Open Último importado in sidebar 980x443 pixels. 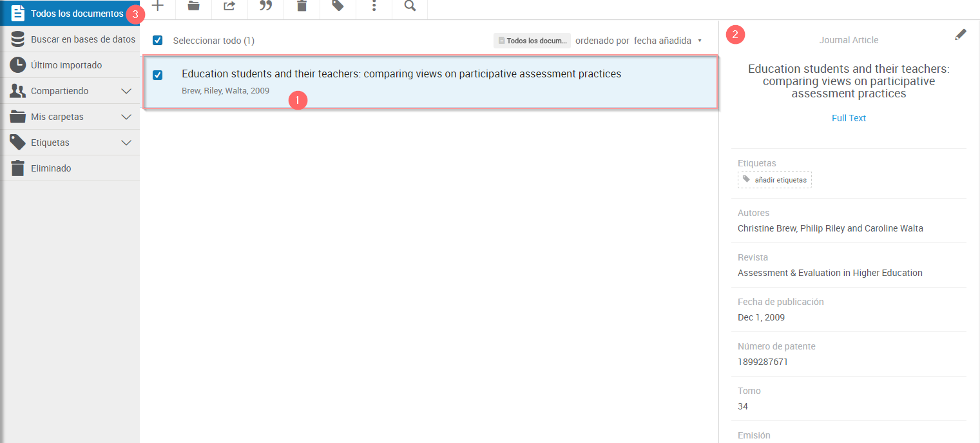(66, 65)
